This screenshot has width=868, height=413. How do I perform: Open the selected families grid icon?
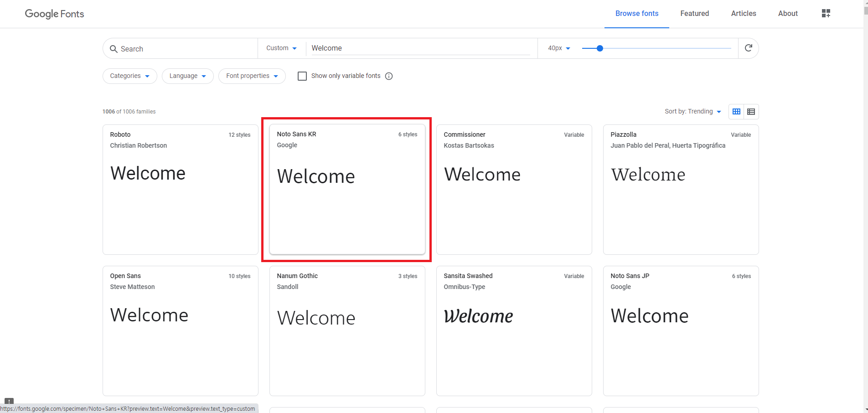coord(826,13)
